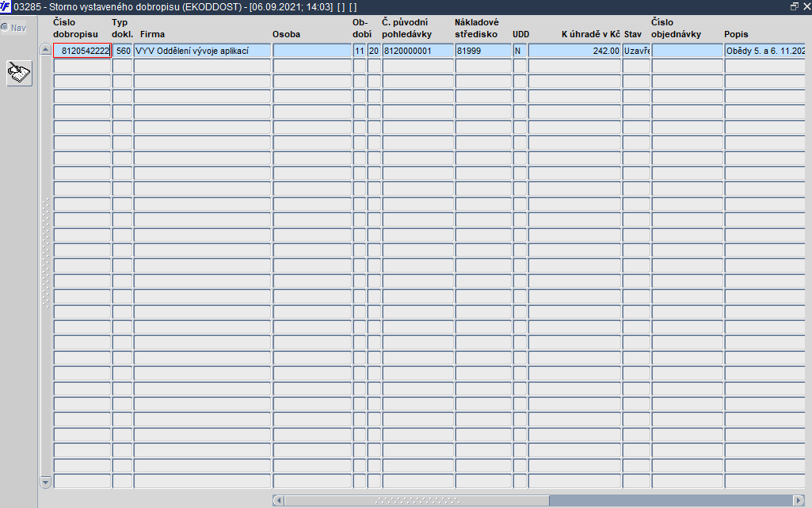Click Popis cell Obědy 5. a 6. 11.
The width and height of the screenshot is (812, 508).
765,51
